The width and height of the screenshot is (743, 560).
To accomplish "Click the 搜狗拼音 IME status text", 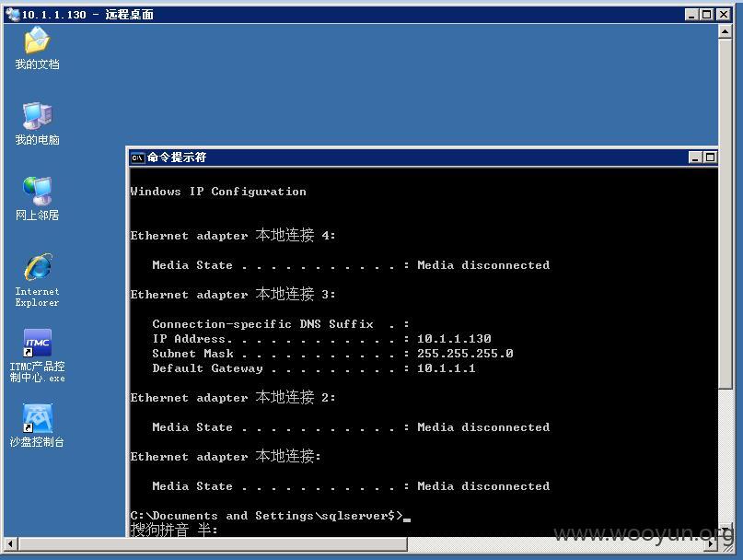I will click(x=174, y=530).
